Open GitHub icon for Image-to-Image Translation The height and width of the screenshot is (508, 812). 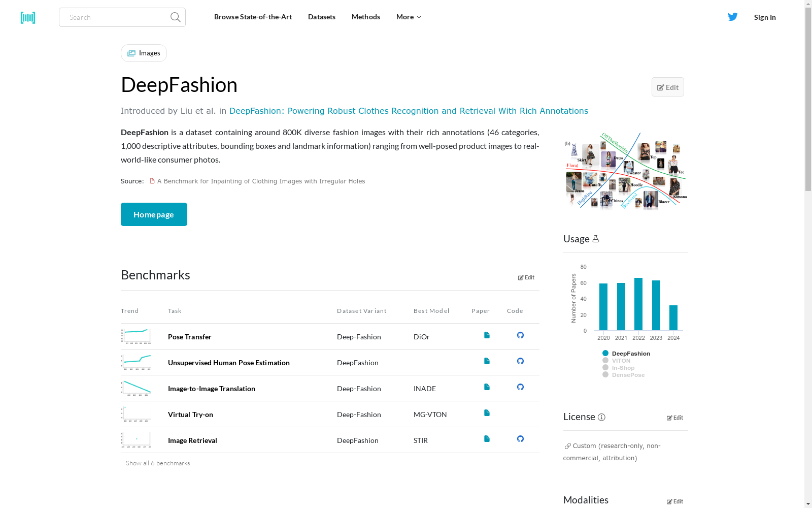(x=520, y=387)
